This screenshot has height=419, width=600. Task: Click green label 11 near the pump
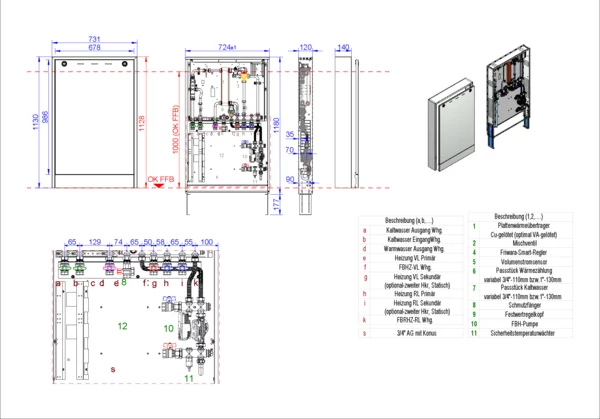click(189, 379)
